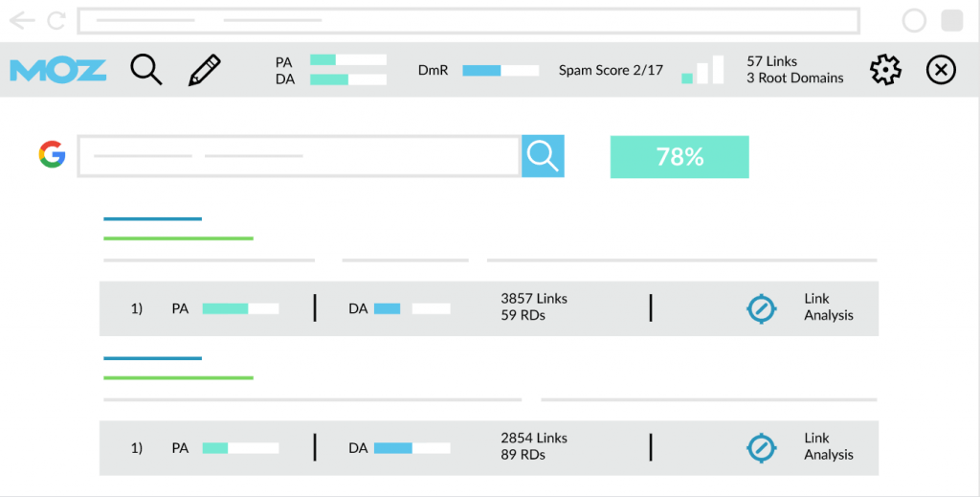Click the browser address bar
Image resolution: width=980 pixels, height=497 pixels.
click(x=469, y=21)
